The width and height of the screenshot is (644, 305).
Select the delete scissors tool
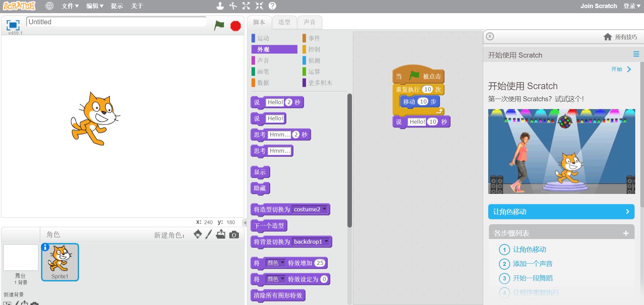click(x=233, y=6)
